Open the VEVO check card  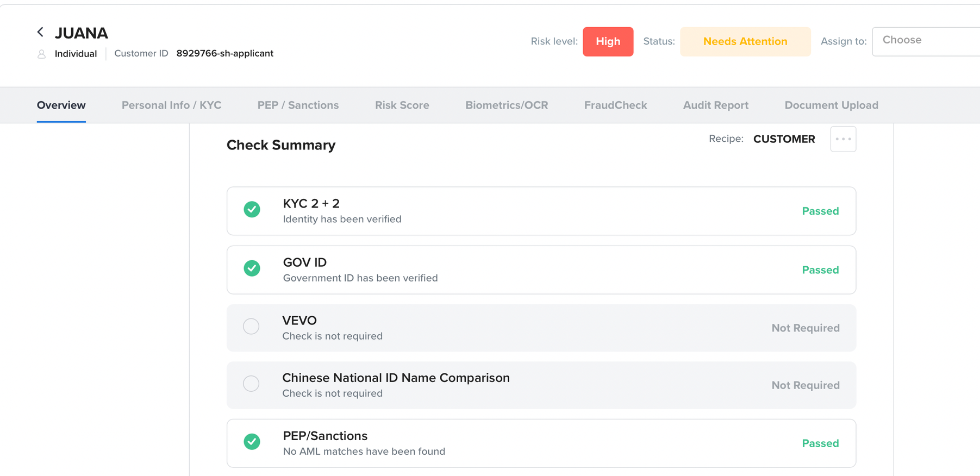[x=541, y=328]
